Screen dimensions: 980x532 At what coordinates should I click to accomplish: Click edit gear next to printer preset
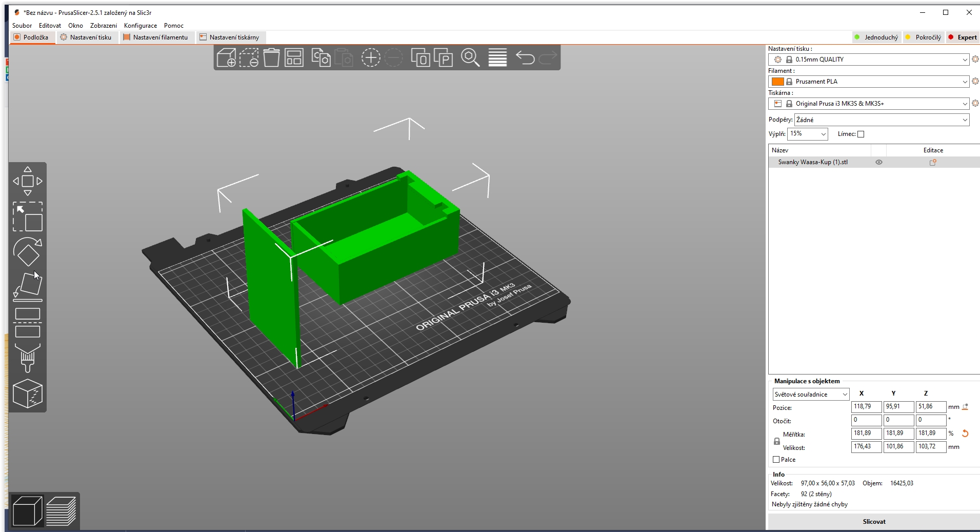tap(975, 104)
